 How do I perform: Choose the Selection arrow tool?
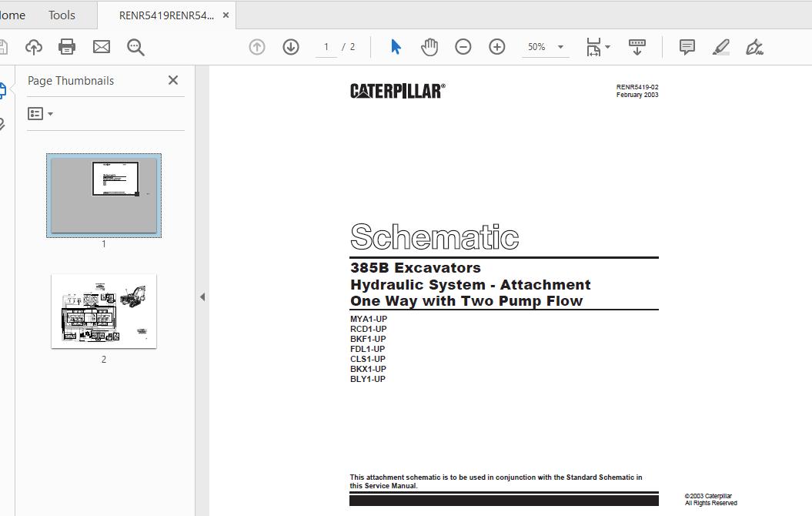pos(396,47)
